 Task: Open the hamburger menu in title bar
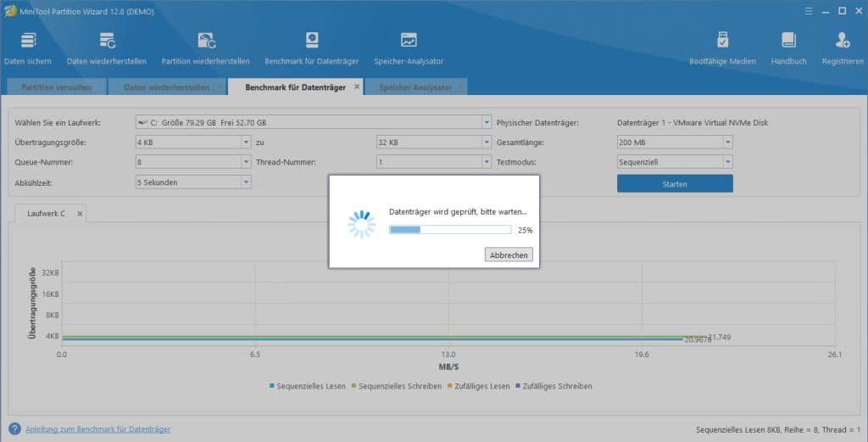tap(809, 11)
